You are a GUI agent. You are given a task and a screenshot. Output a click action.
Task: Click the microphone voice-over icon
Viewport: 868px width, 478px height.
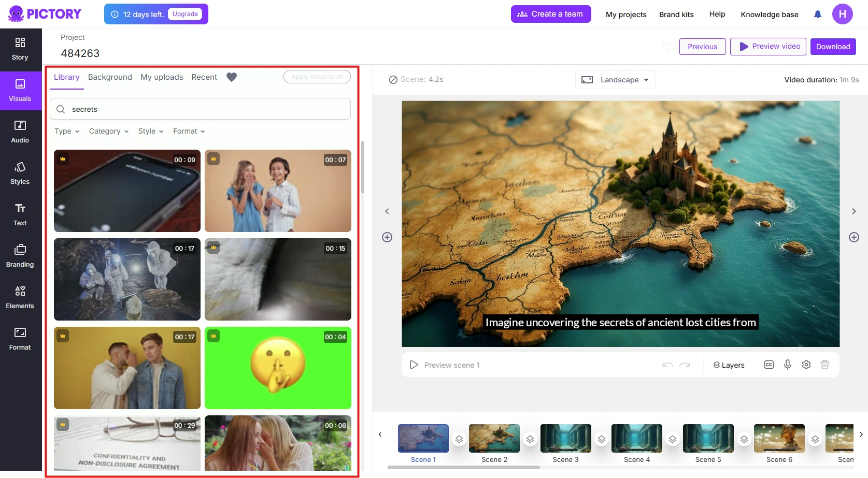(787, 365)
